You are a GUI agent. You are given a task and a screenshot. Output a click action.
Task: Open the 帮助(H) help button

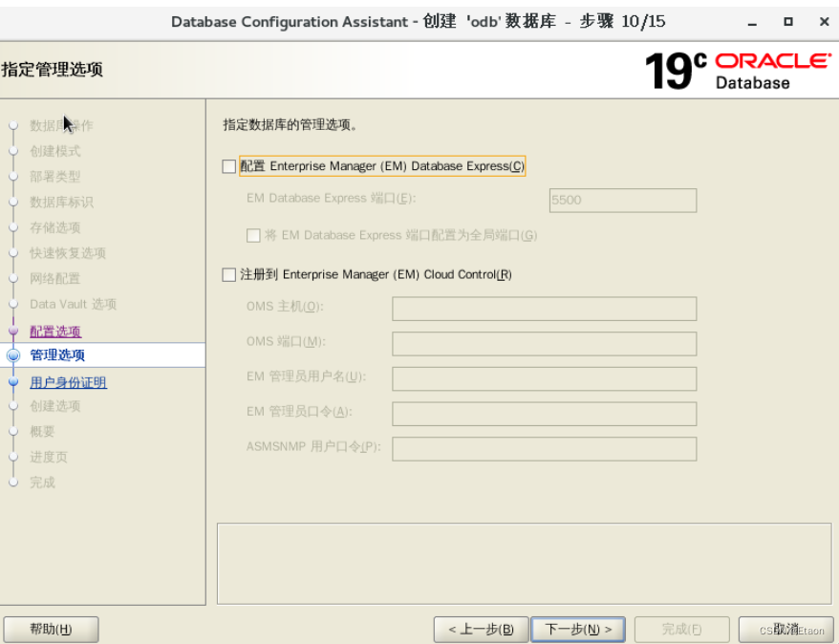(51, 629)
